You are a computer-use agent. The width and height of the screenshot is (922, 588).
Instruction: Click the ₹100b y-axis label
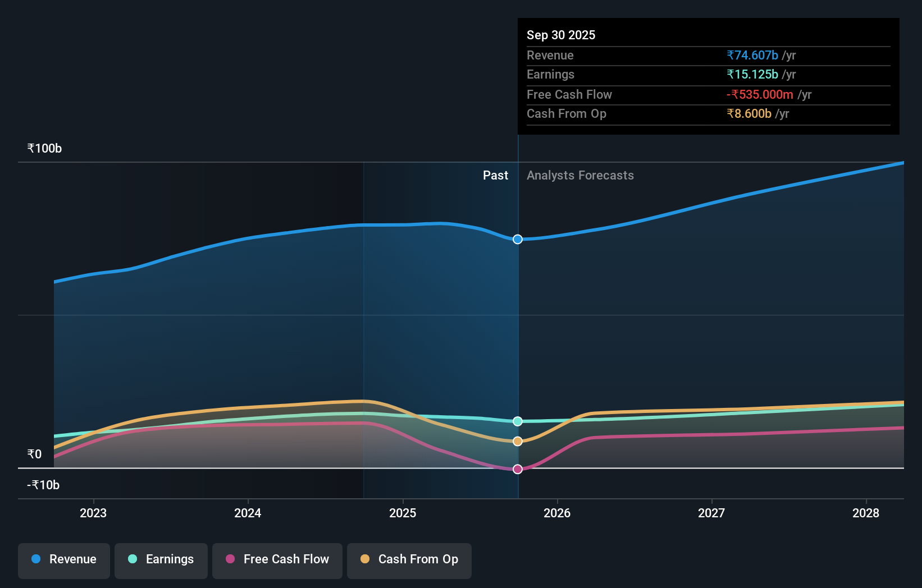tap(44, 148)
